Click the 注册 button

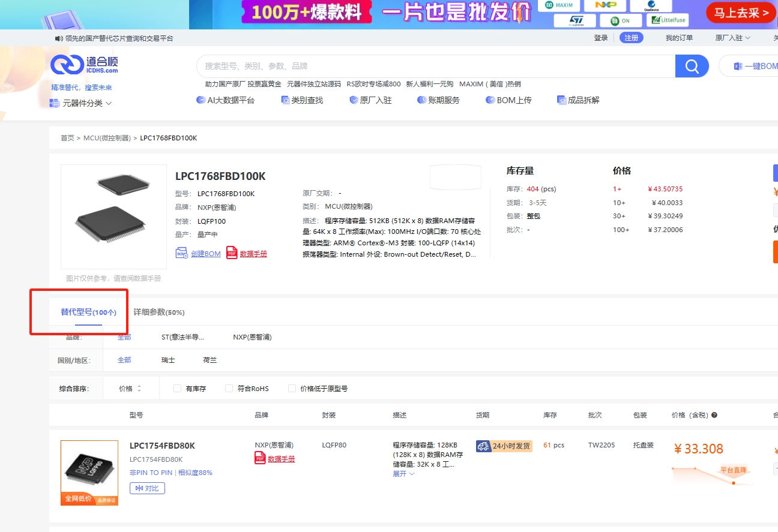pyautogui.click(x=632, y=38)
